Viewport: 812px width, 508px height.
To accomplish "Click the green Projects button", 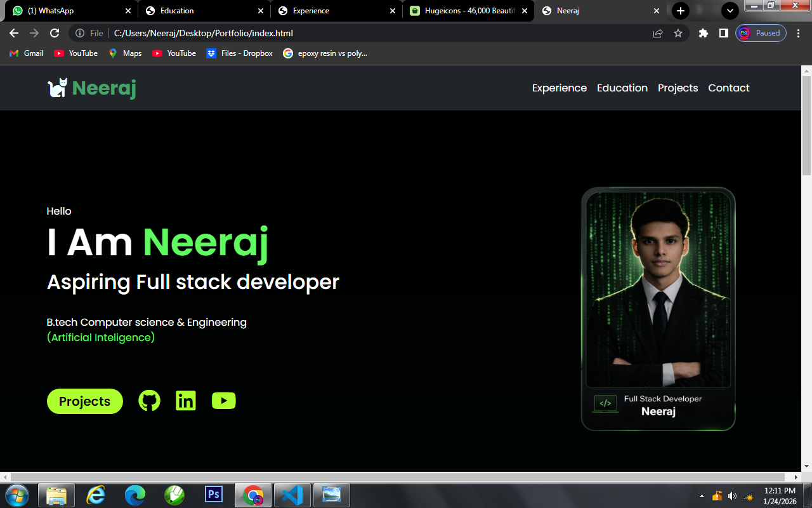I will point(84,401).
